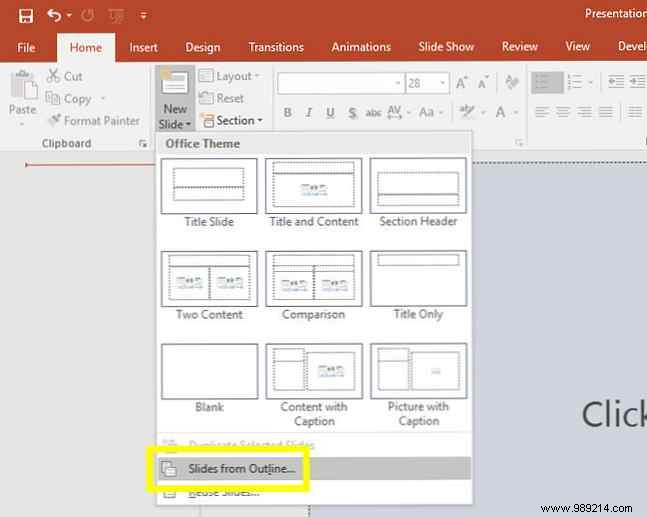Open the Review tab
The image size is (647, 517).
(519, 47)
